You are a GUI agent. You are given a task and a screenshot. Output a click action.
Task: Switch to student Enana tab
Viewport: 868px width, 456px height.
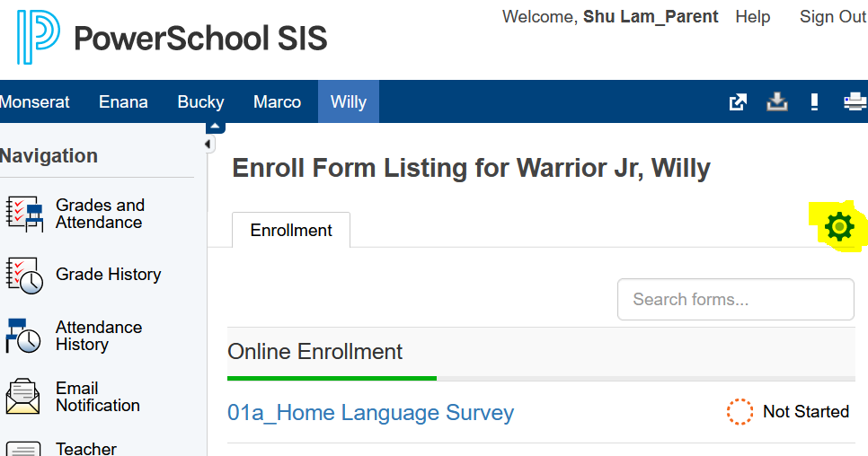[123, 101]
